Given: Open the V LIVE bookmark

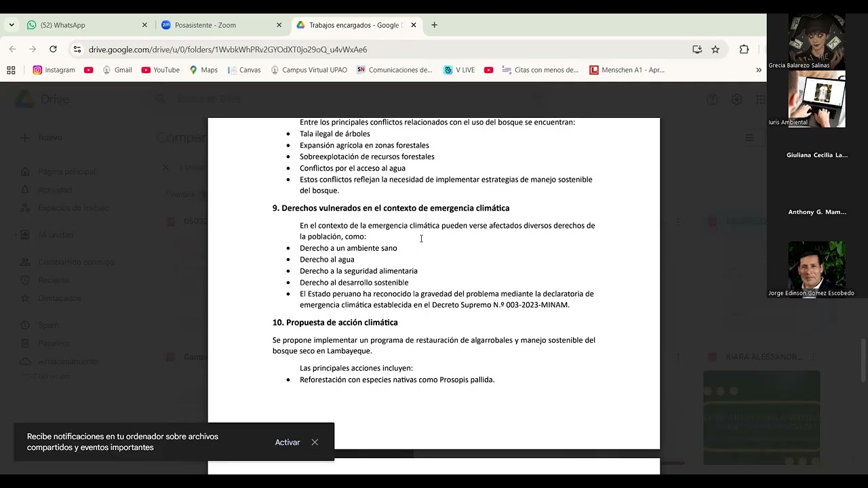Looking at the screenshot, I should pyautogui.click(x=459, y=70).
